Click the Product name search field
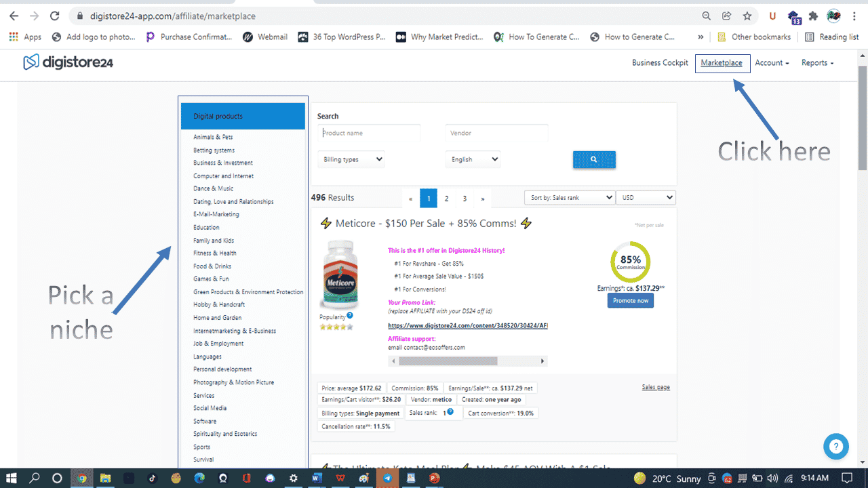868x488 pixels. tap(369, 133)
